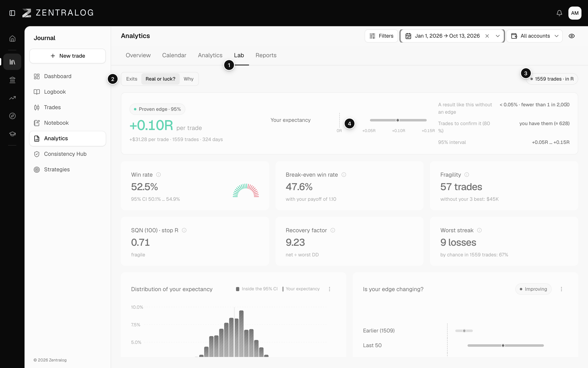Open the trending chart icon in left rail
The image size is (588, 368).
tap(12, 98)
